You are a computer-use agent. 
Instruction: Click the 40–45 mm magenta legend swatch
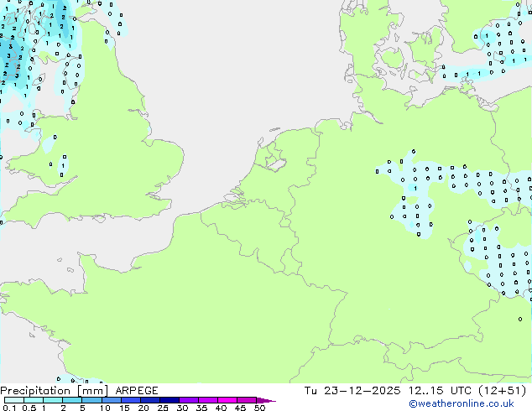click(x=227, y=400)
